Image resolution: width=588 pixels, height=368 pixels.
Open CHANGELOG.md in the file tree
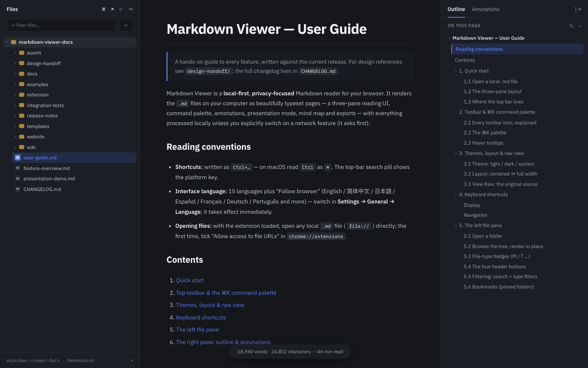point(74,189)
